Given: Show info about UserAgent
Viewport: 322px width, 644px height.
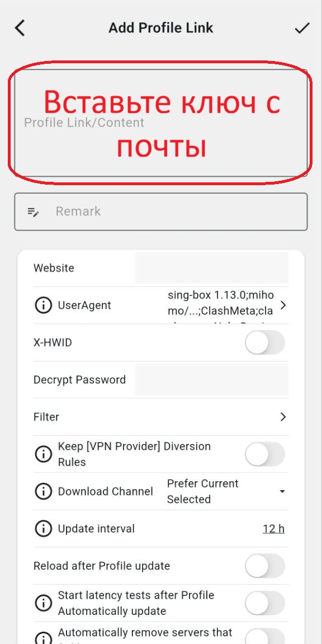Looking at the screenshot, I should [43, 305].
